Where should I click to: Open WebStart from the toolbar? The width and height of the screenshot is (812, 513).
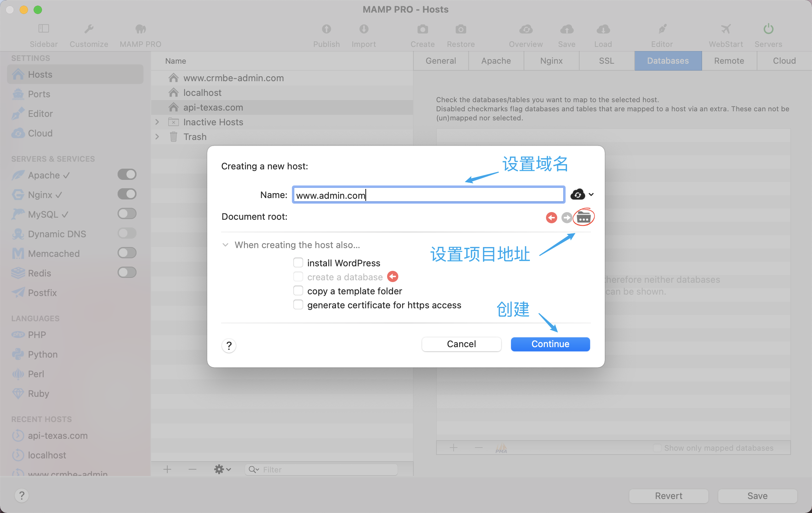726,29
